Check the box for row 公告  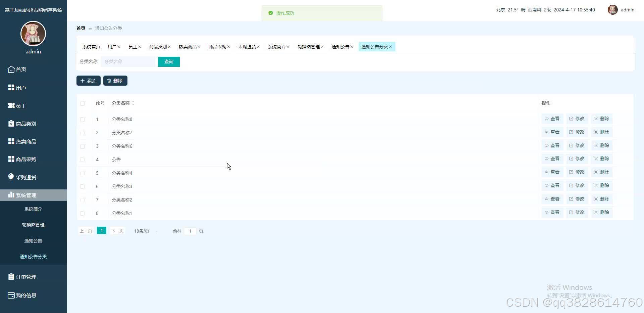(82, 160)
